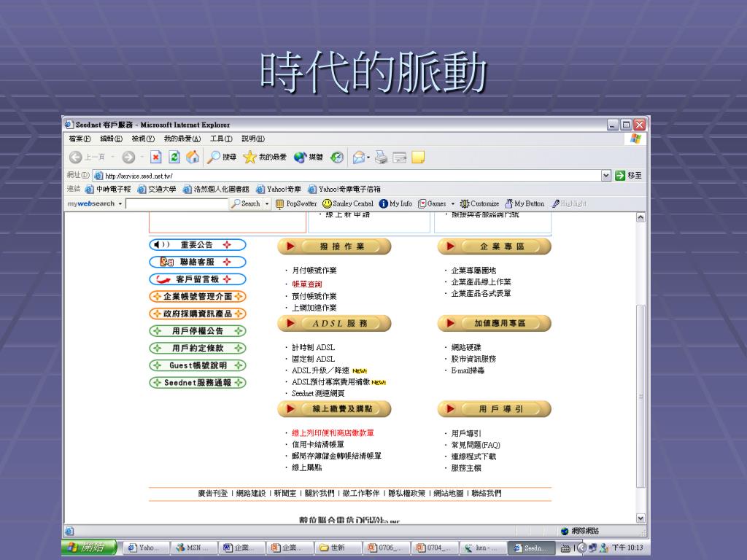Open the 編輯(E) menu
The height and width of the screenshot is (560, 747).
click(x=111, y=139)
